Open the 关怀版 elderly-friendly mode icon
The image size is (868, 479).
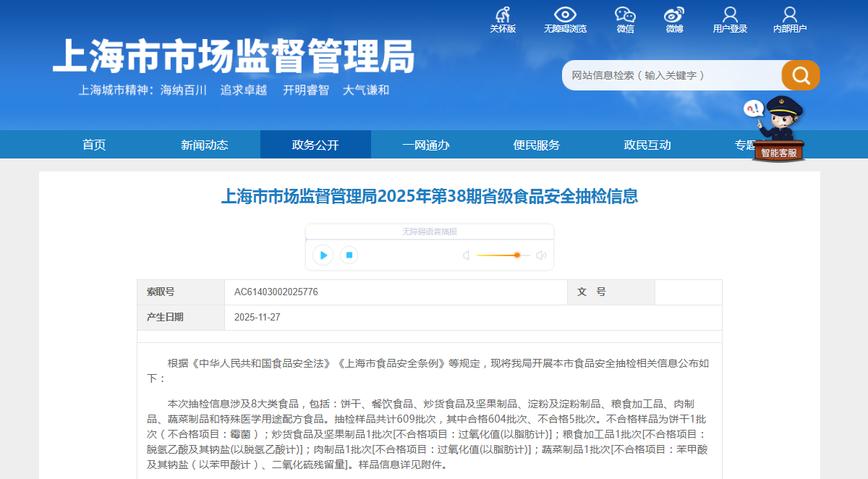tap(503, 14)
